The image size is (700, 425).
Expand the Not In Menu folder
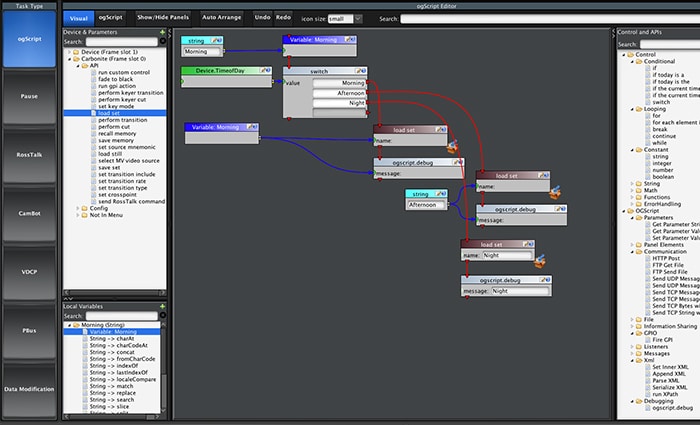click(78, 215)
